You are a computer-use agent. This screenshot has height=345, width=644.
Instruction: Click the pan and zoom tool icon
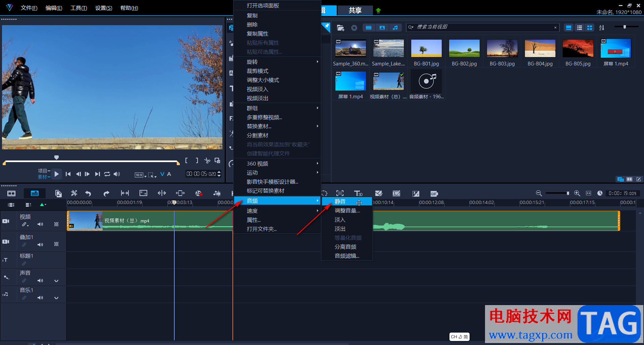tap(340, 193)
